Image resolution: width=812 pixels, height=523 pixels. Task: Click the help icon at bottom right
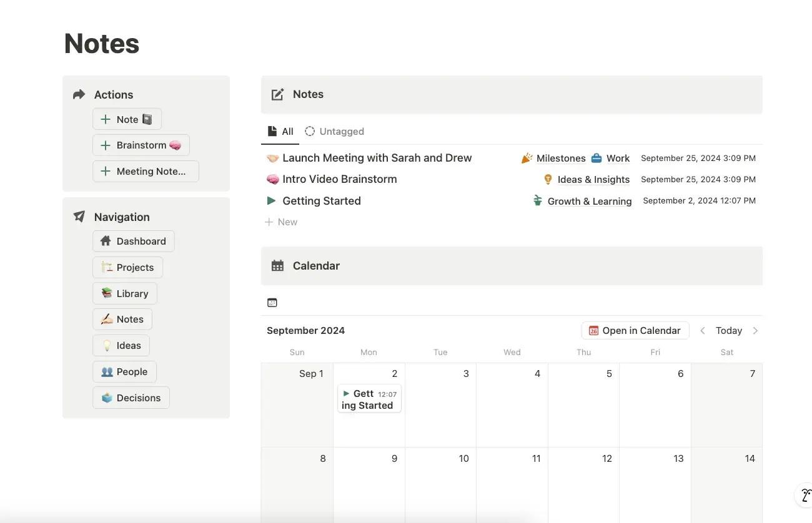point(805,496)
